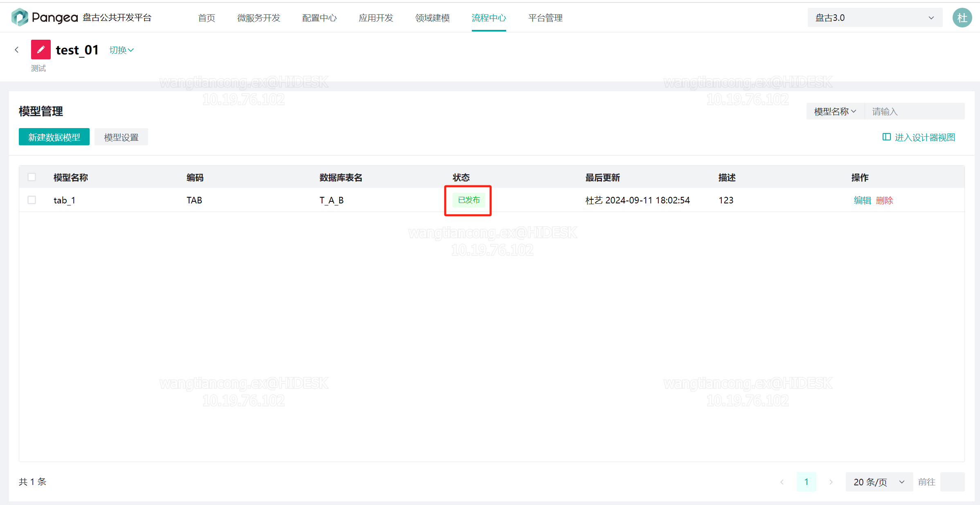Click the T_A_B table name cell

pos(331,200)
